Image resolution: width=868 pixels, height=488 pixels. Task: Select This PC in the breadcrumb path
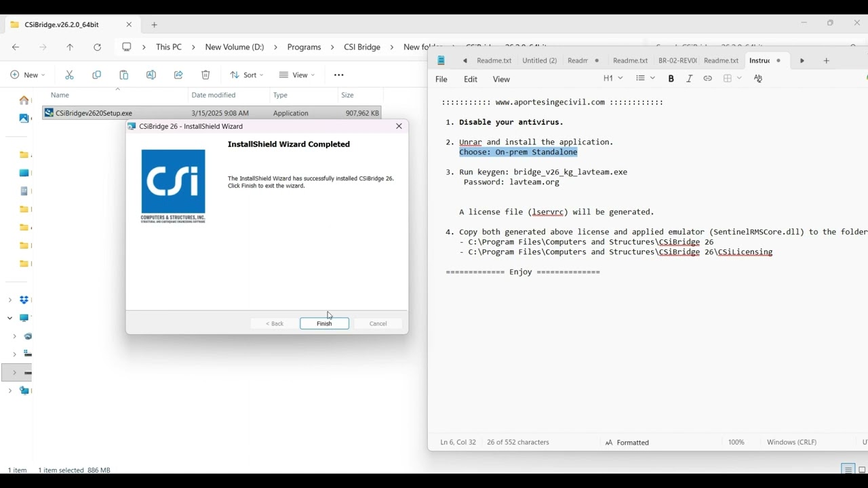169,47
